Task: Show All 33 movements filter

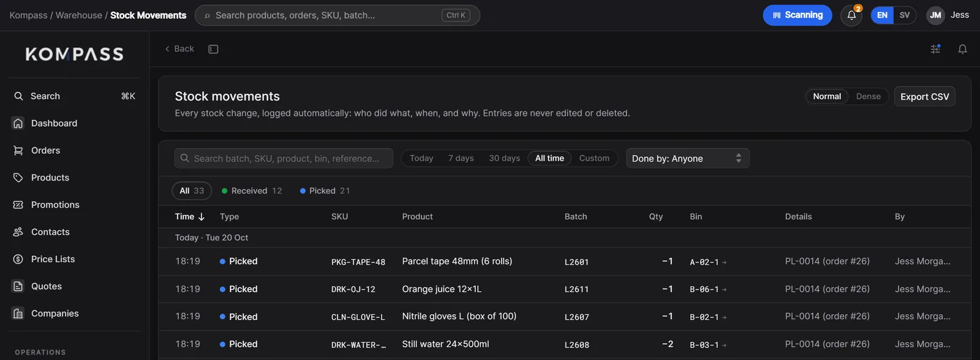Action: pyautogui.click(x=192, y=191)
